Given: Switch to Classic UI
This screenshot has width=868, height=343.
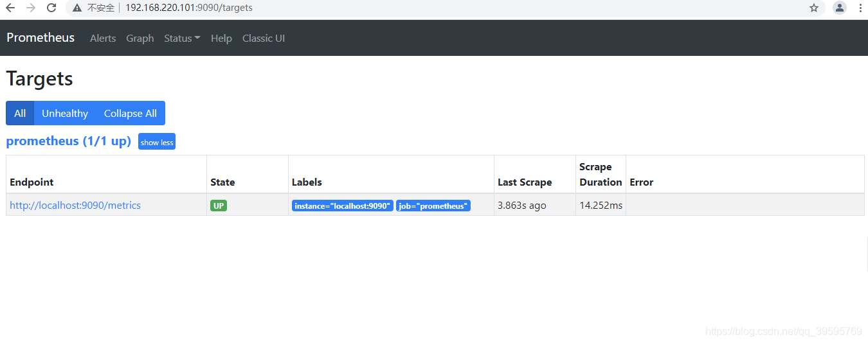Looking at the screenshot, I should pyautogui.click(x=264, y=38).
